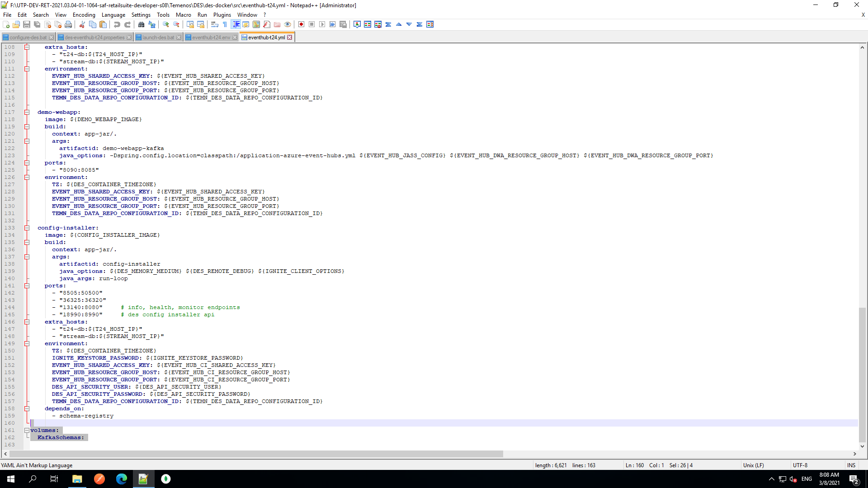Collapse the volumes fold marker at line 161
This screenshot has height=488, width=868.
[27, 430]
